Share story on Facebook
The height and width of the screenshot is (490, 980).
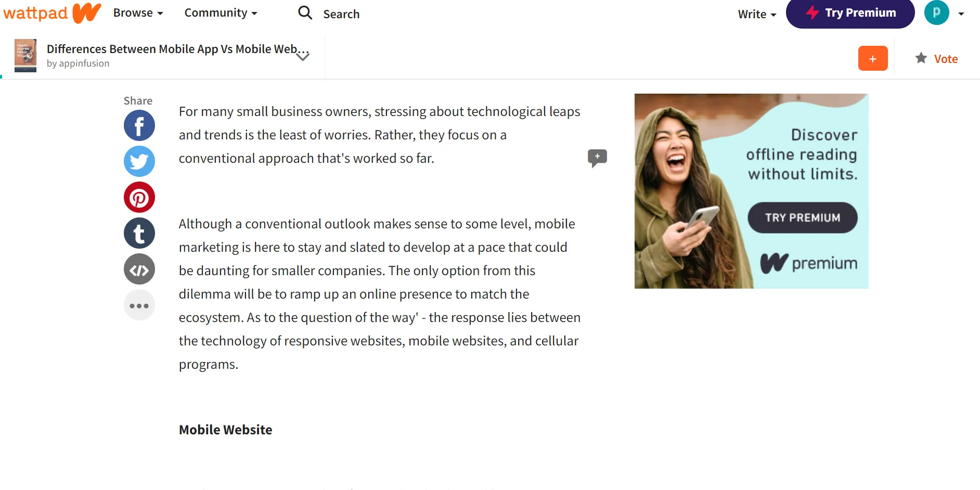139,125
